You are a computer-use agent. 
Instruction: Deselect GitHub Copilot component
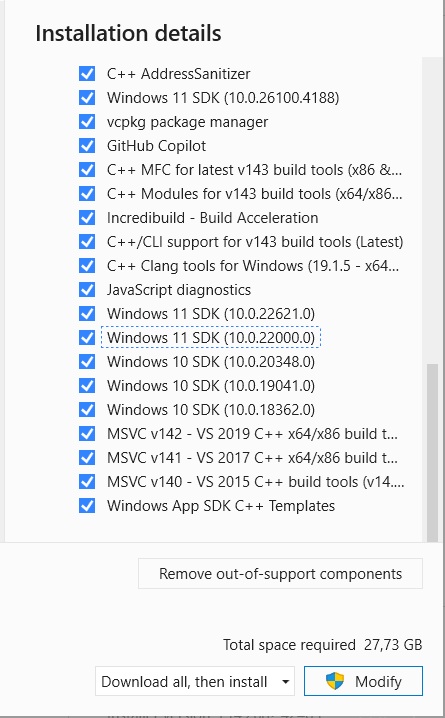pyautogui.click(x=87, y=146)
